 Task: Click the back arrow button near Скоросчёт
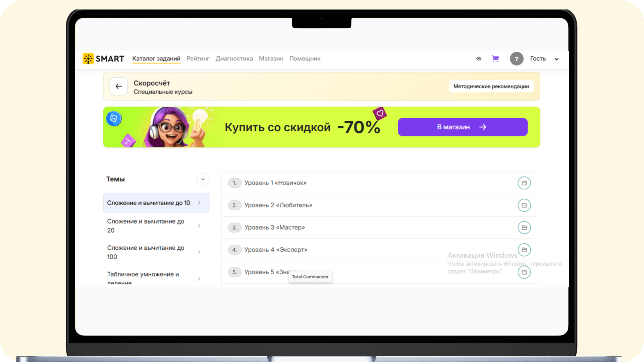click(x=119, y=86)
